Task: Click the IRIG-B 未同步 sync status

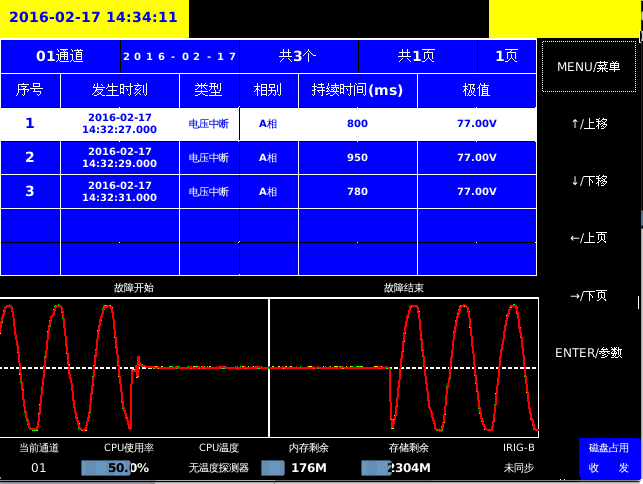Action: click(x=518, y=467)
